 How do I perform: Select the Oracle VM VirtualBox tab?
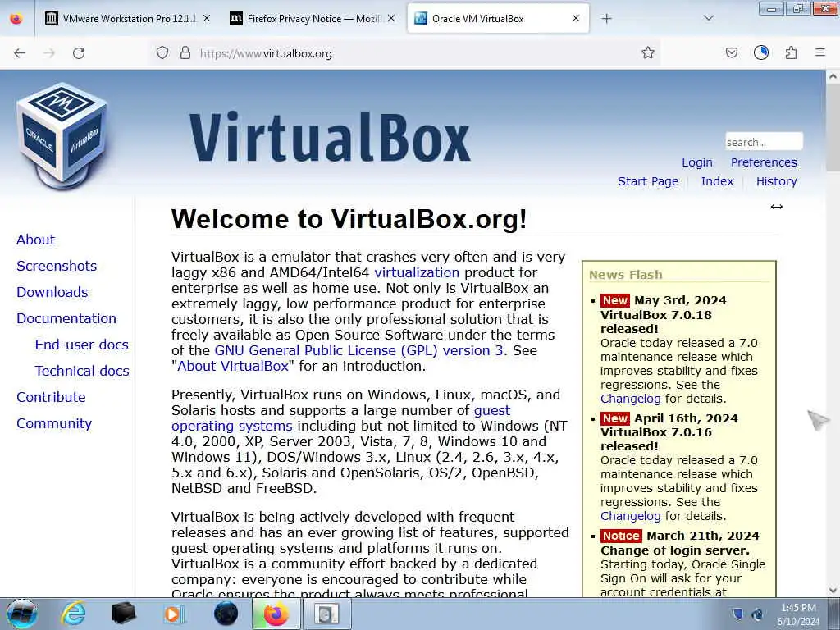(498, 19)
